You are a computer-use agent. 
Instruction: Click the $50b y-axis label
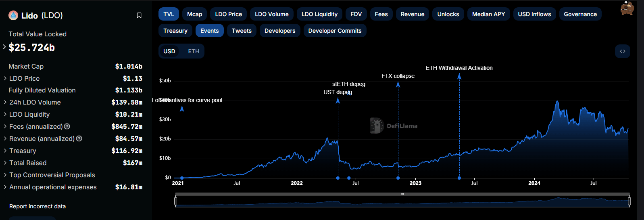[x=165, y=81]
